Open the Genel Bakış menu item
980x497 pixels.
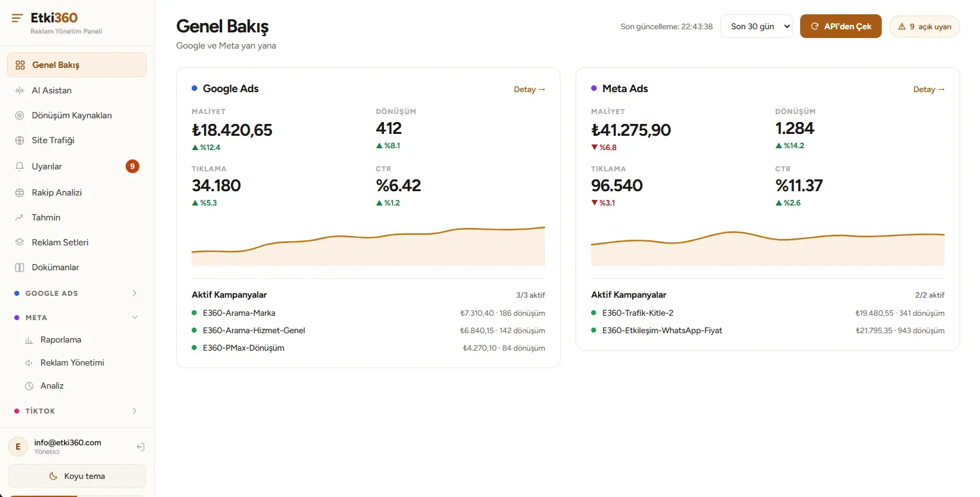coord(77,65)
